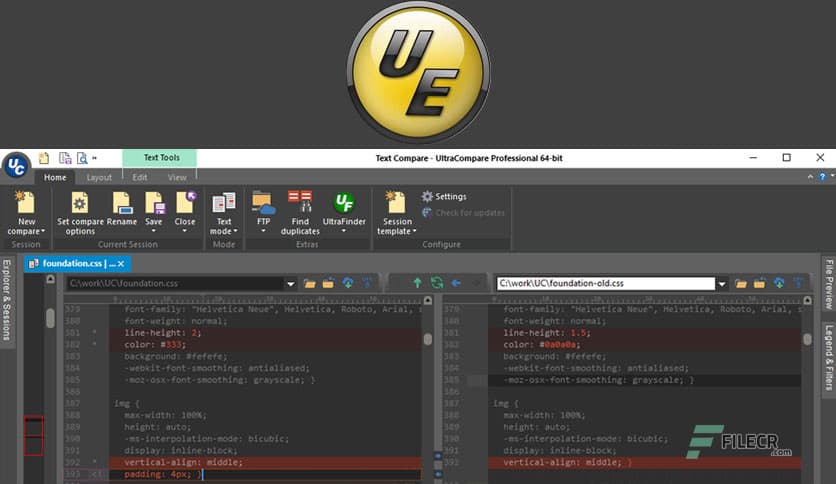
Task: Expand the Close dropdown arrow
Action: pos(184,231)
